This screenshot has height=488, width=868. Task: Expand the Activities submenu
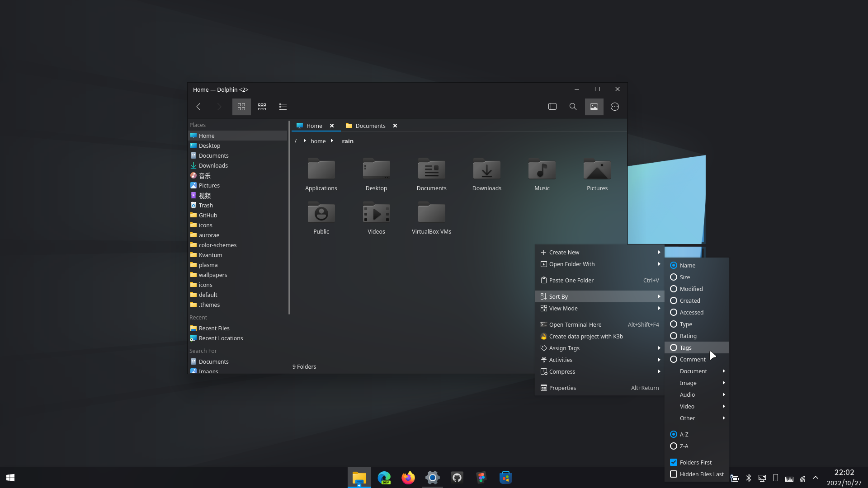coord(599,360)
